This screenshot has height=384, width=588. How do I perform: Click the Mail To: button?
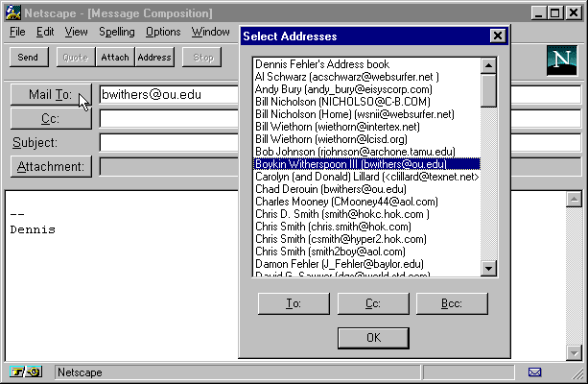point(52,95)
